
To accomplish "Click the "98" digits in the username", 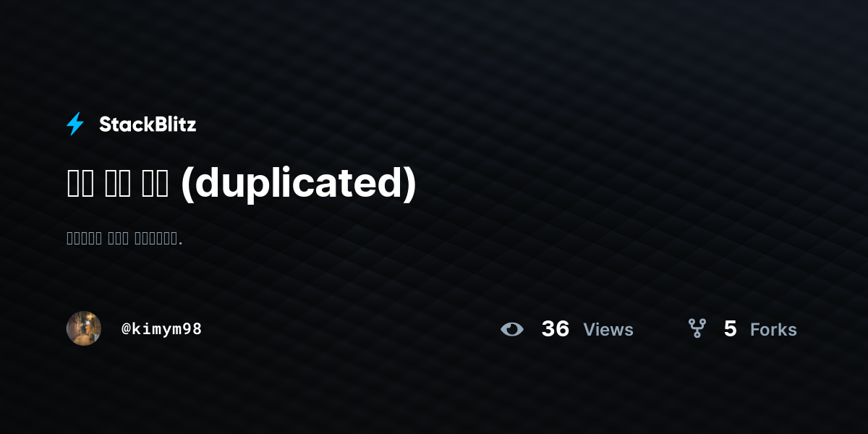I will pos(192,329).
